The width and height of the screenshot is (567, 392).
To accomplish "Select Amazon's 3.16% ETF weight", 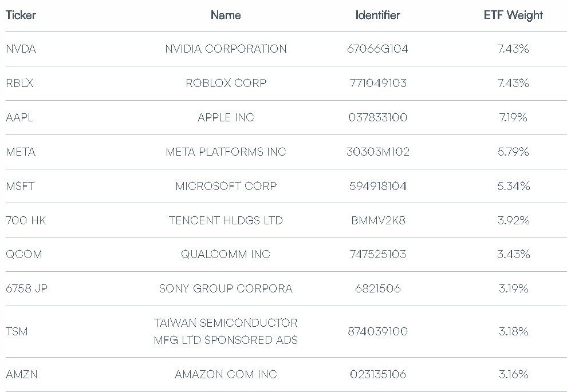I will (514, 374).
